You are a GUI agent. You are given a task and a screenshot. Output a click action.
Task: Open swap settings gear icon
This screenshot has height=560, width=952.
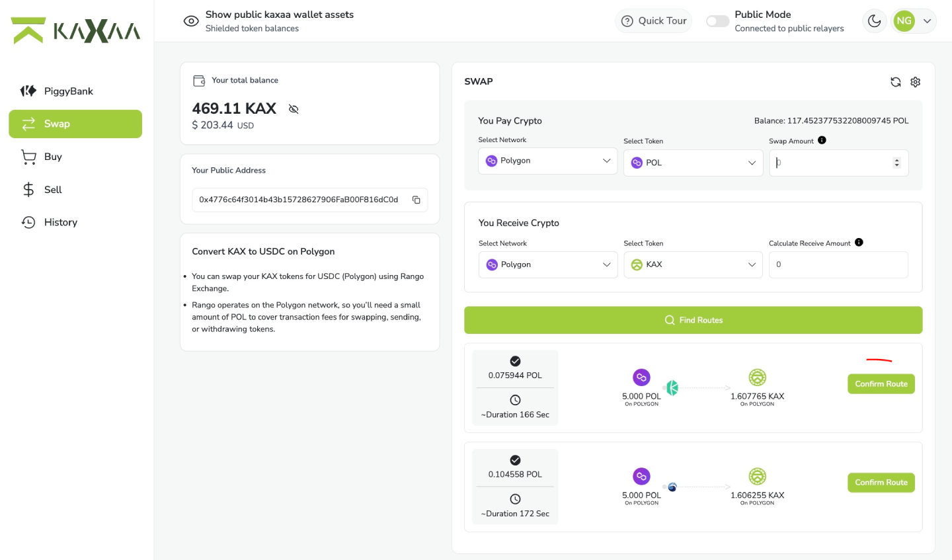point(916,82)
